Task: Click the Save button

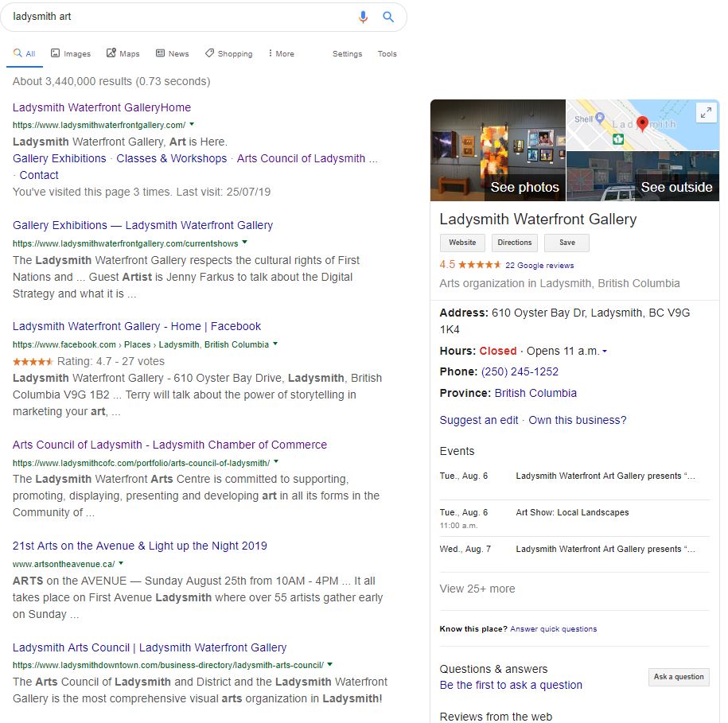Action: [567, 243]
